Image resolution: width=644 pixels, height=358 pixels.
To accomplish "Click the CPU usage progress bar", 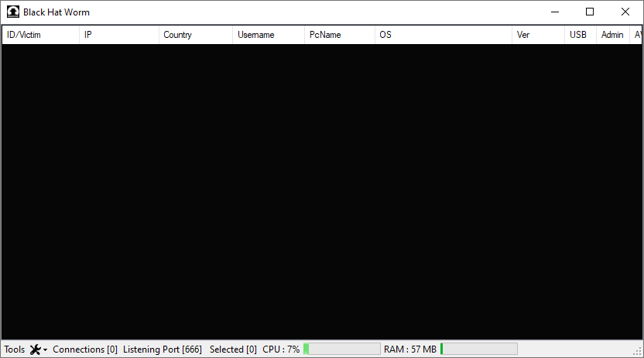I will pyautogui.click(x=341, y=349).
